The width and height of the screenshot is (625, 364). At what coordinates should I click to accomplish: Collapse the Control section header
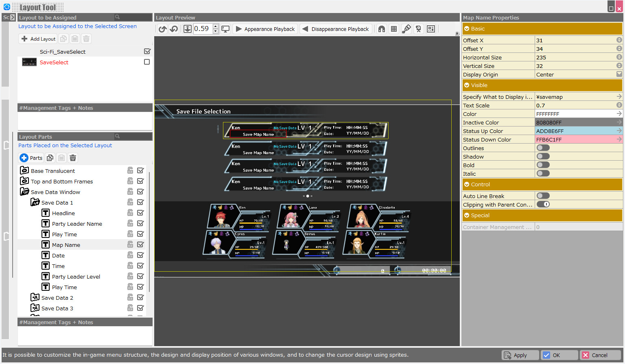point(466,184)
